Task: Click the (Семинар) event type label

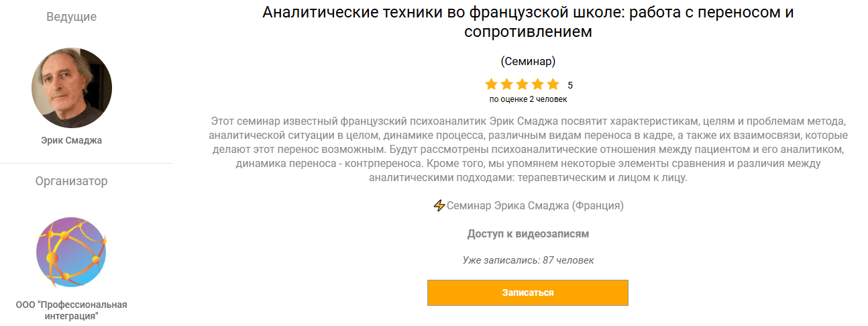Action: (528, 61)
